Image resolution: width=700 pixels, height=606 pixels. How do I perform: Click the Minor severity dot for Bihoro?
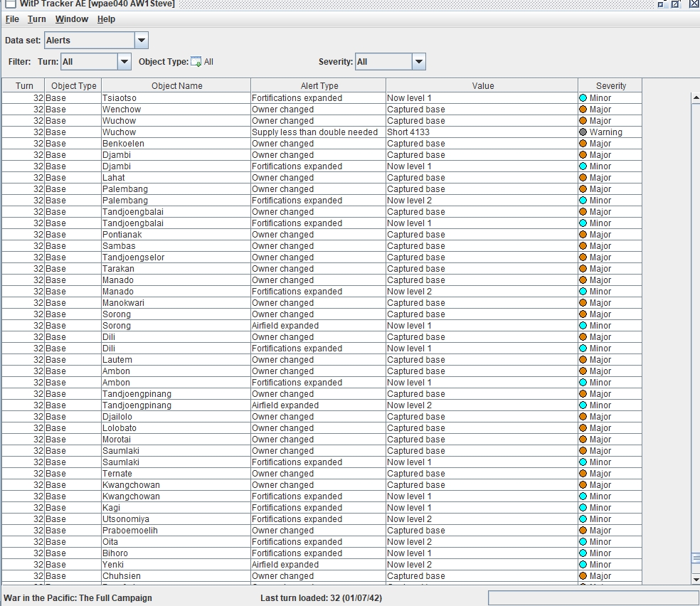click(x=583, y=553)
